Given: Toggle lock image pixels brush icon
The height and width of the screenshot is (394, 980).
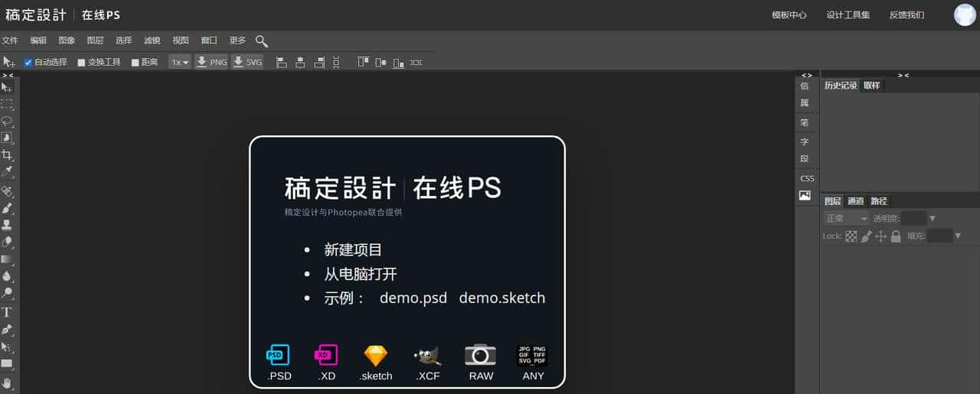Looking at the screenshot, I should pyautogui.click(x=866, y=236).
